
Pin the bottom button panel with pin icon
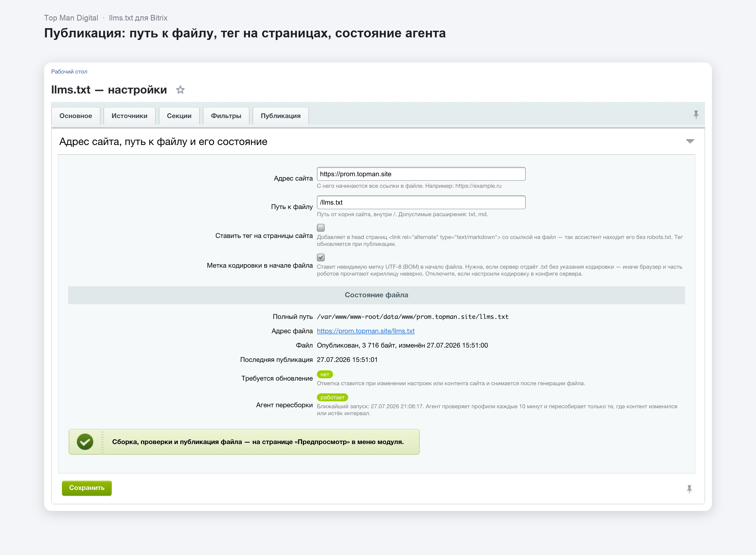(689, 489)
